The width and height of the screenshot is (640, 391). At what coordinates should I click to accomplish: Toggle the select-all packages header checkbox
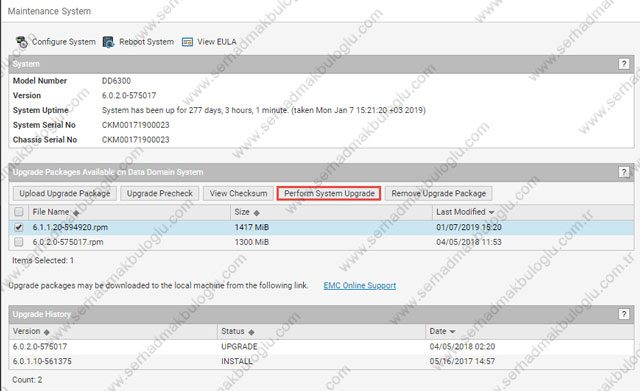pyautogui.click(x=18, y=212)
